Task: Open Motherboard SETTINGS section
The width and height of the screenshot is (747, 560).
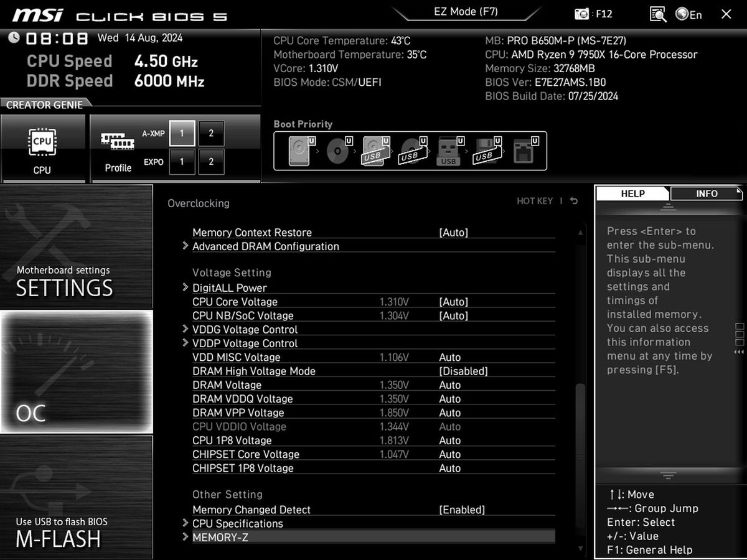Action: point(76,246)
